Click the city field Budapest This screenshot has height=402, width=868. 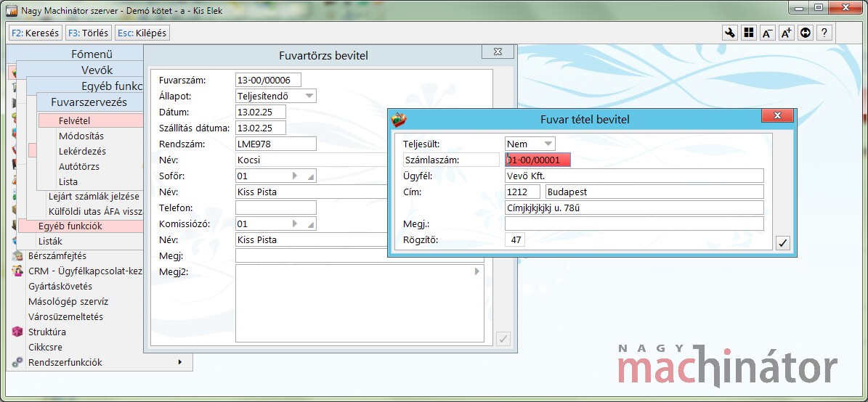coord(655,192)
